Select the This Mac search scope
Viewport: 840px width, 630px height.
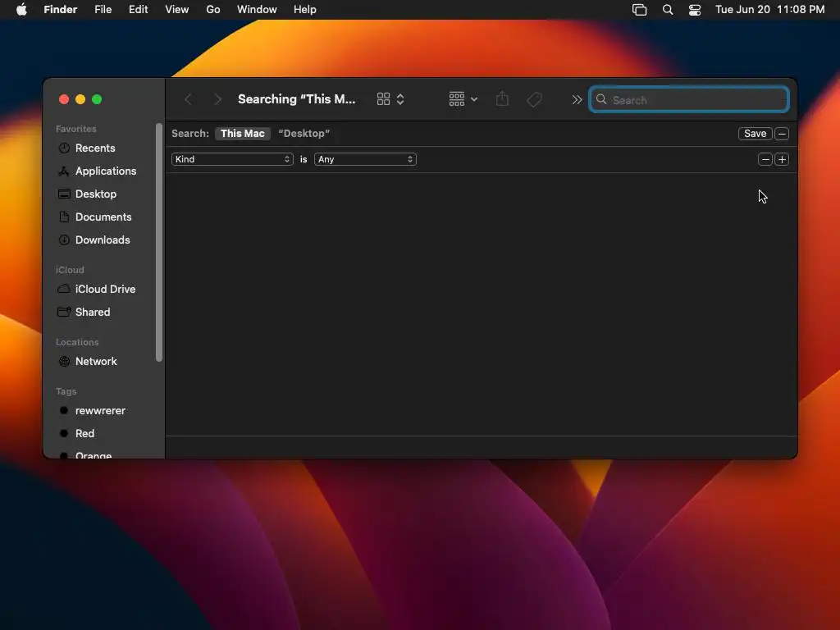pos(243,134)
